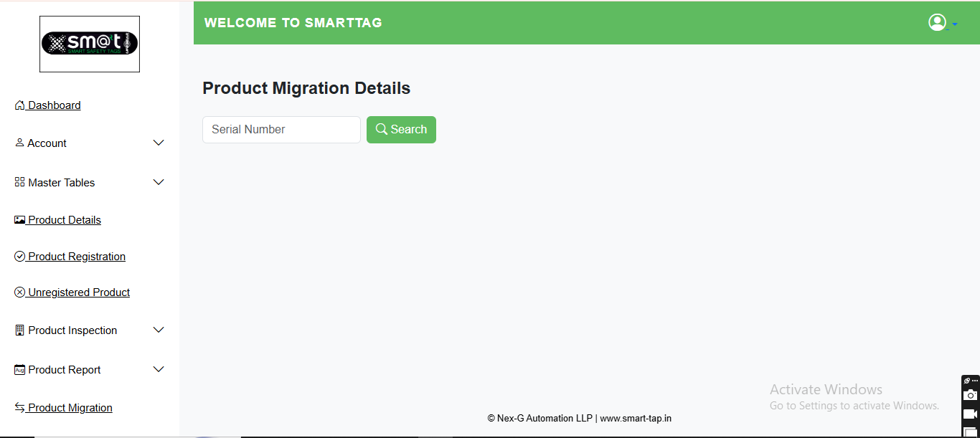Click the Product Inspection building icon
Screen dimensions: 980x438
[19, 330]
